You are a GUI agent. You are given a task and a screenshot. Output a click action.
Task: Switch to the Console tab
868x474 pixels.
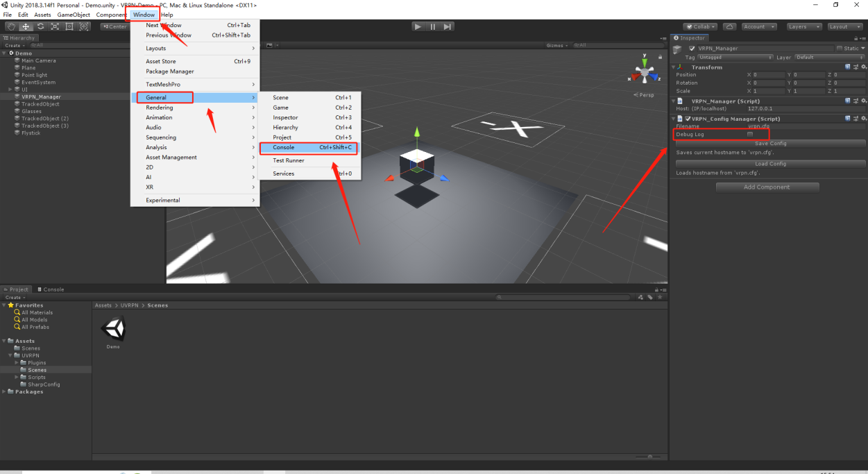(51, 289)
